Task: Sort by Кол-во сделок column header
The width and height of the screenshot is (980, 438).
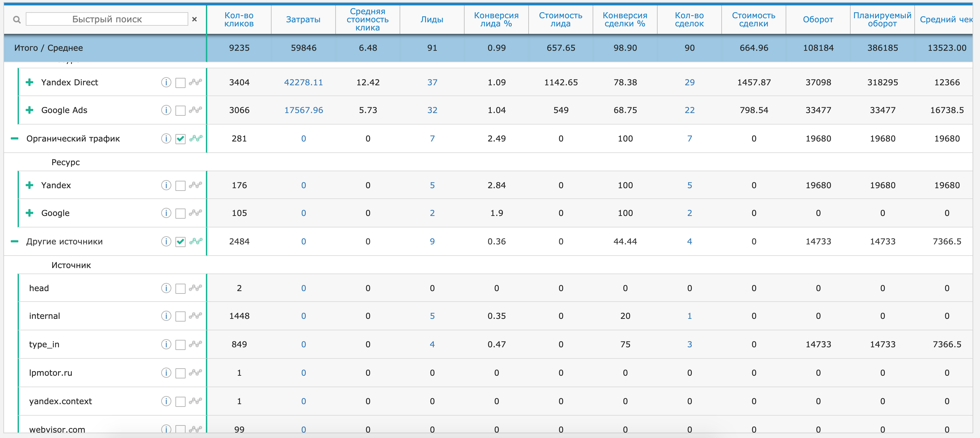Action: [689, 19]
